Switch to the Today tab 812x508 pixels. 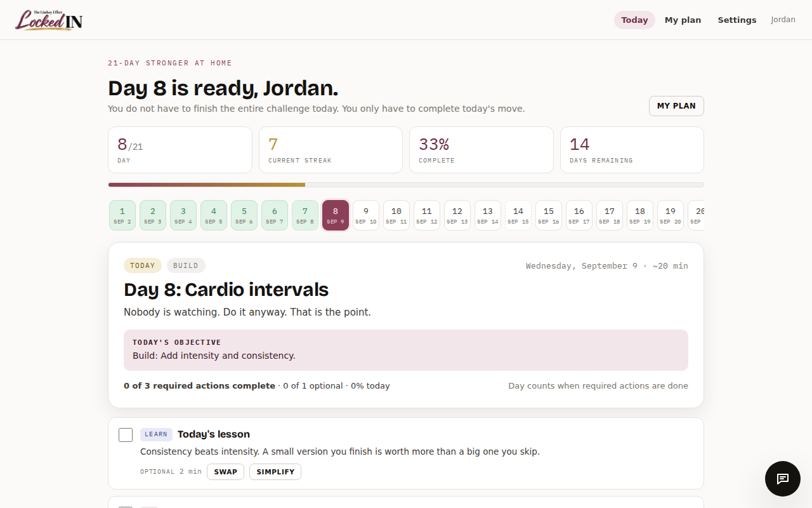pyautogui.click(x=634, y=20)
